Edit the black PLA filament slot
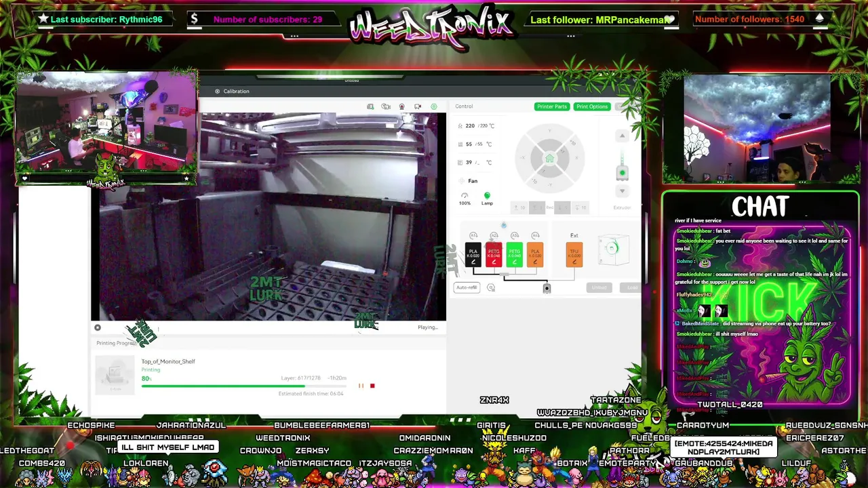The width and height of the screenshot is (868, 488). [473, 254]
